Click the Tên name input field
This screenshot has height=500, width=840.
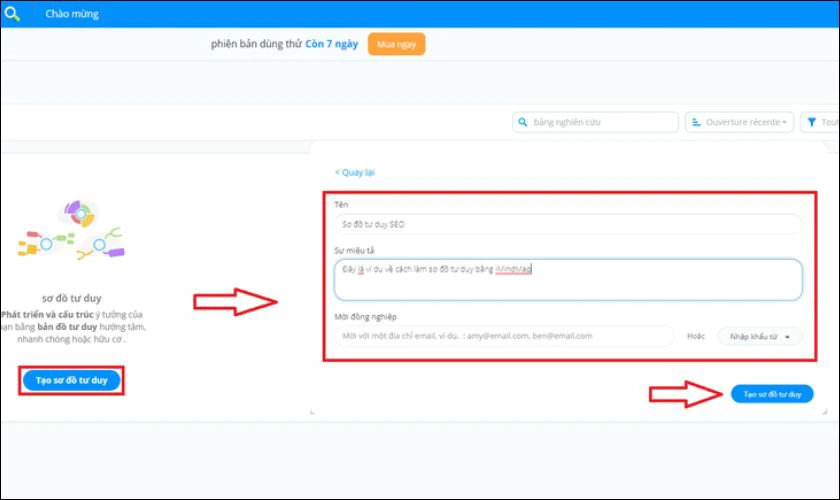coord(568,224)
